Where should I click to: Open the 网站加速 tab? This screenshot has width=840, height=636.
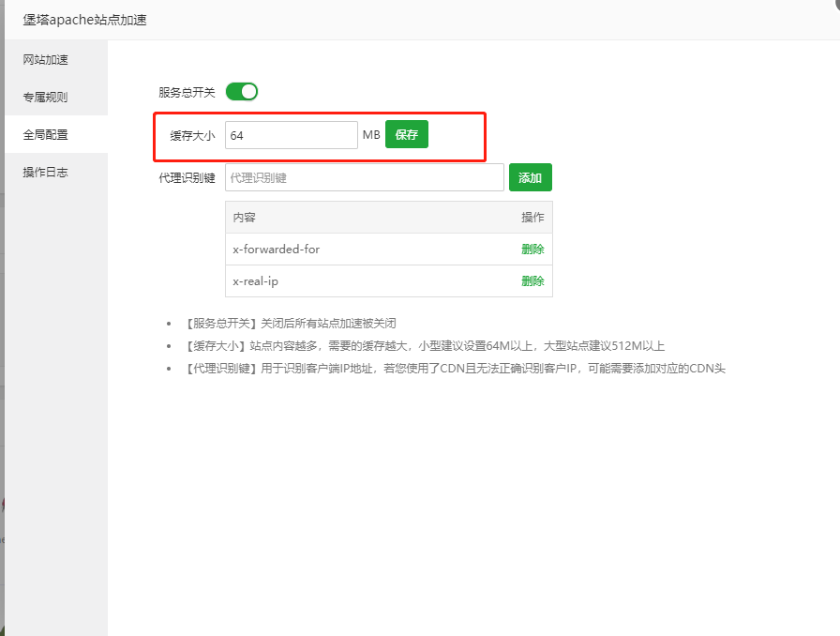click(55, 59)
